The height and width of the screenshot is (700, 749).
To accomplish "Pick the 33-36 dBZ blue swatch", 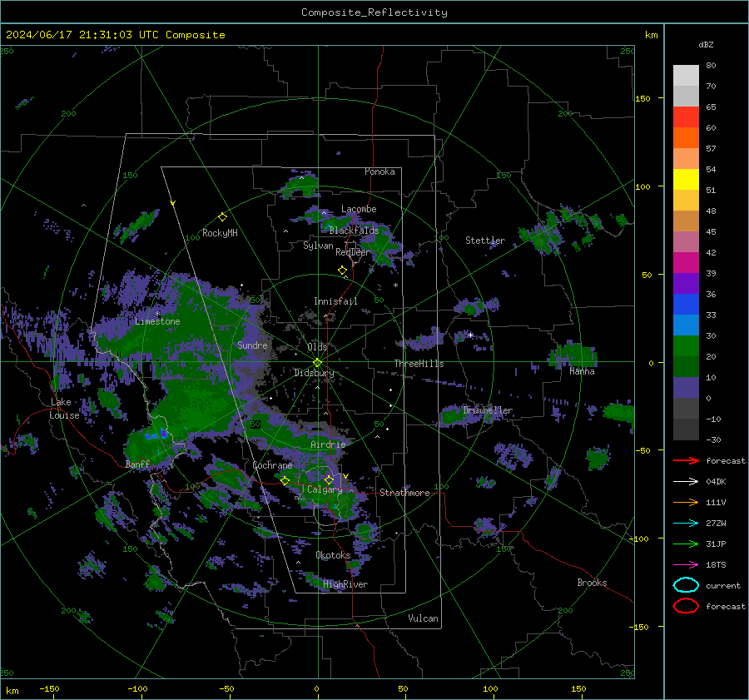I will (x=686, y=305).
